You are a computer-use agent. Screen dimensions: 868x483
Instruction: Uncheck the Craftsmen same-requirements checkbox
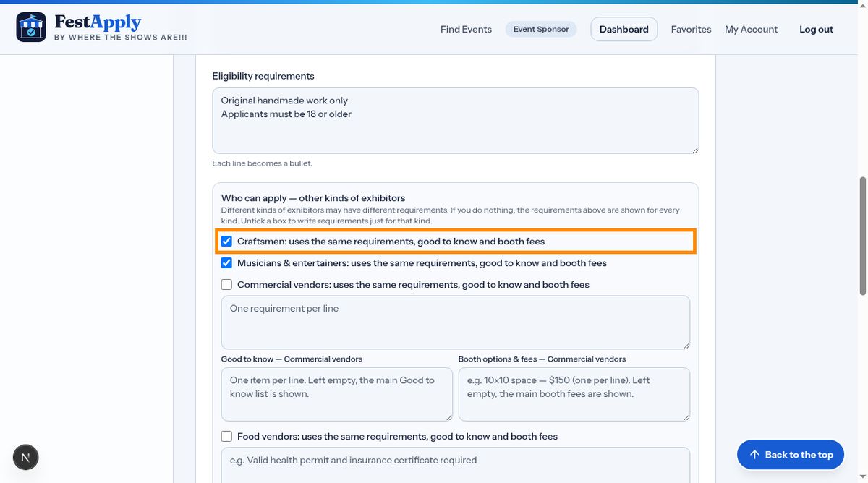[x=227, y=241]
